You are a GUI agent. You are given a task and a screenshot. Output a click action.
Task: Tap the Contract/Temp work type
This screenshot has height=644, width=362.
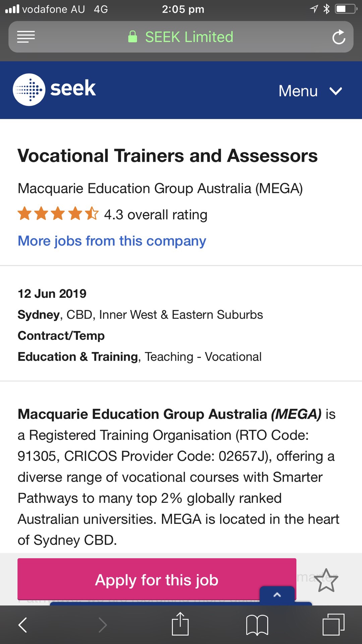point(61,335)
